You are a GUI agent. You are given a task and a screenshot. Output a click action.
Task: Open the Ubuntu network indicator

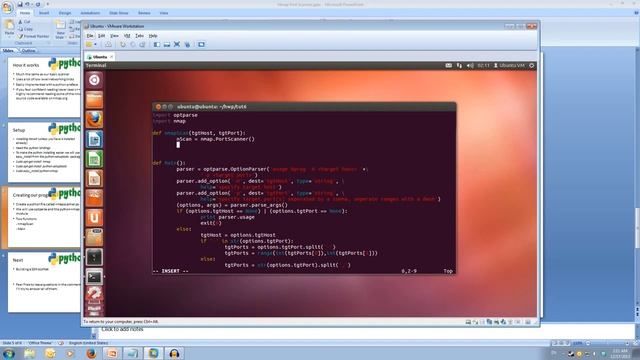click(x=459, y=65)
